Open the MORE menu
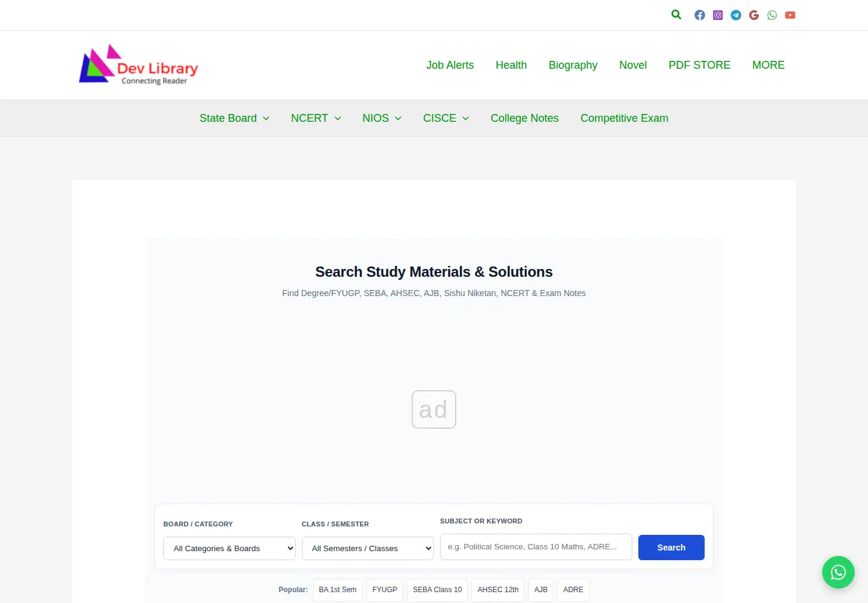Image resolution: width=868 pixels, height=603 pixels. click(769, 65)
